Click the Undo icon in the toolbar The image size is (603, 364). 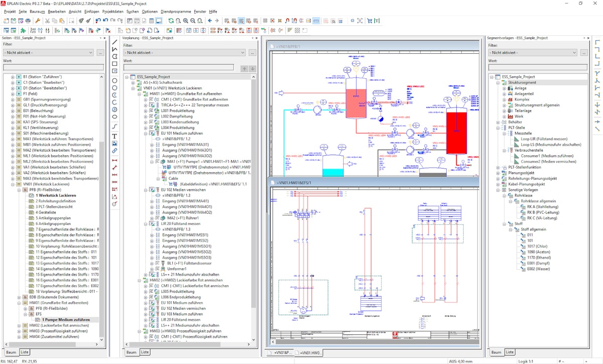98,21
